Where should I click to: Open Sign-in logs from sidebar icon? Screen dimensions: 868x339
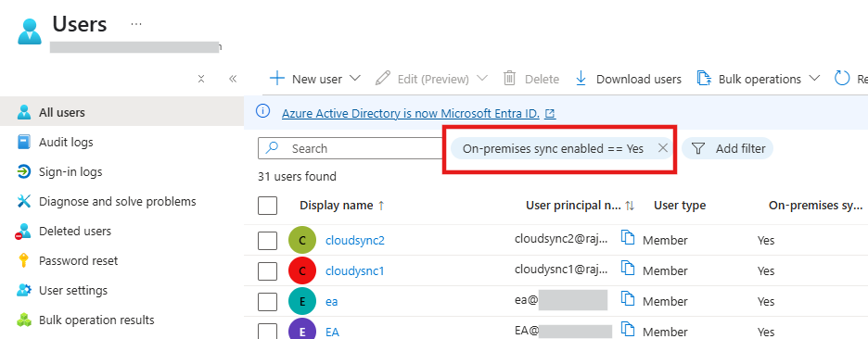24,172
